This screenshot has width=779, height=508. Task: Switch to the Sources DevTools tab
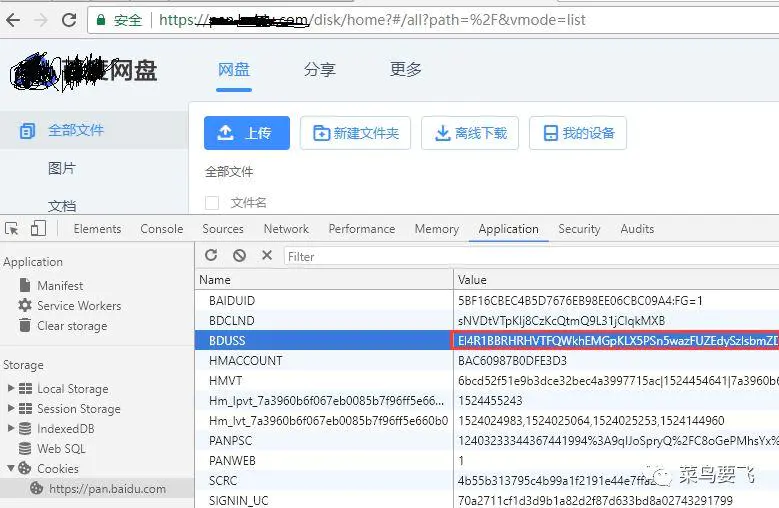pyautogui.click(x=223, y=229)
